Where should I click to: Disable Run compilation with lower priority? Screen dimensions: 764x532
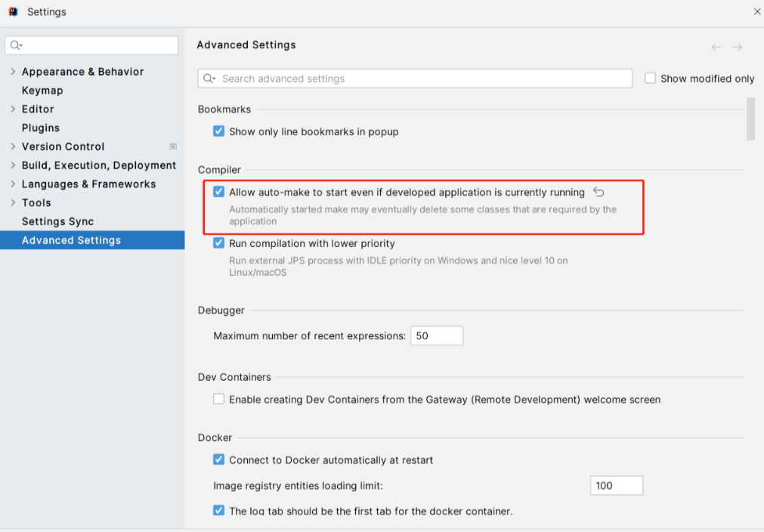point(219,243)
